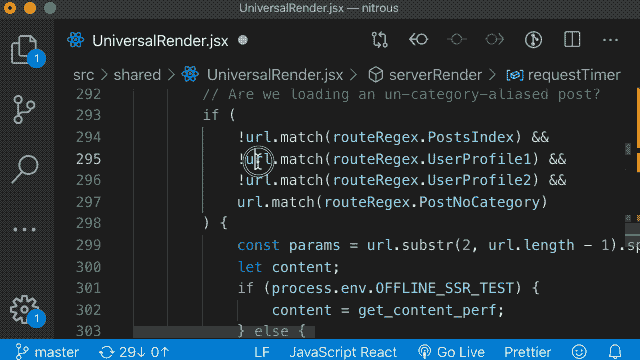Go to the next change arrow icon
This screenshot has width=640, height=360.
(x=494, y=40)
